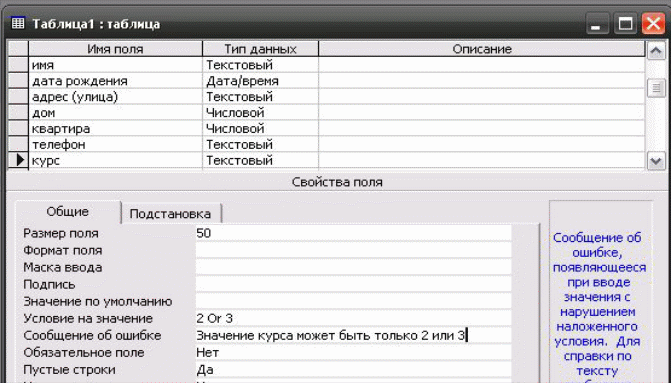Select the field name квартира
Screen dimensions: 672x384
click(115, 129)
